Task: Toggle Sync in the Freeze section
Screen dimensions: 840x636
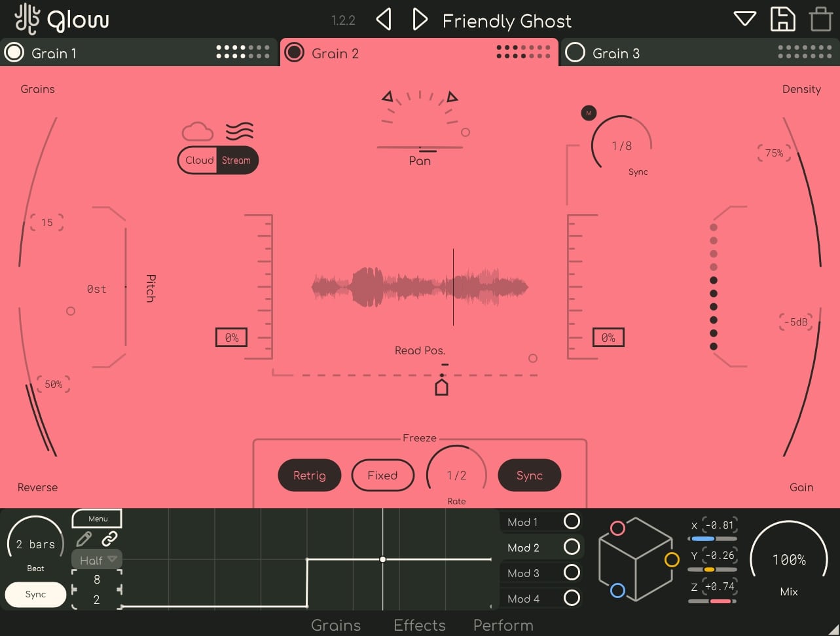Action: [530, 476]
